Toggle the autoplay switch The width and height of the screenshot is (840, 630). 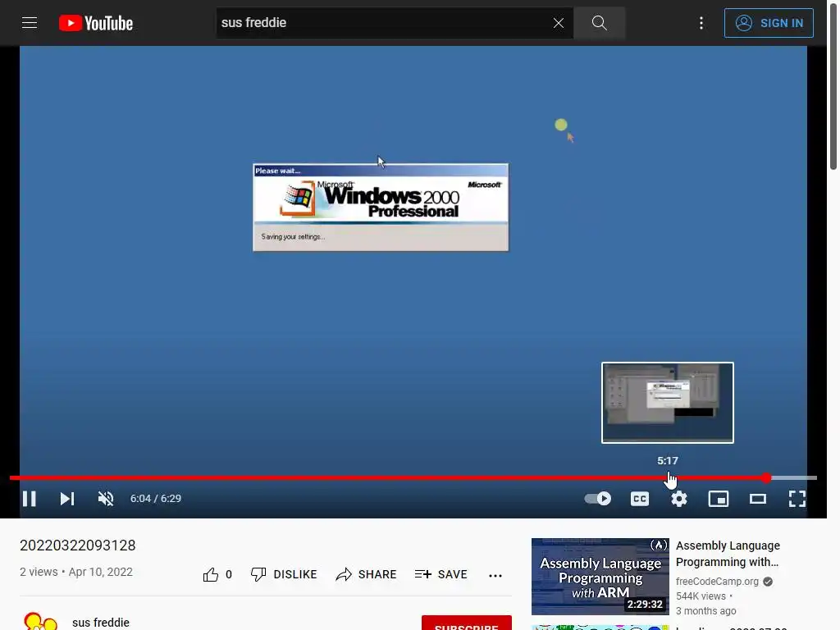click(598, 499)
